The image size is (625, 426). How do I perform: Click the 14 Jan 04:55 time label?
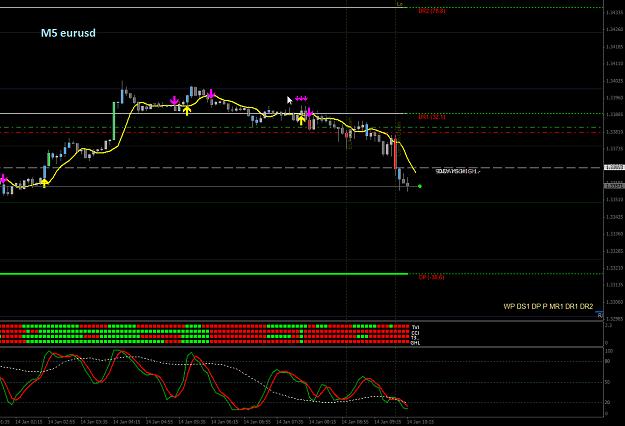pyautogui.click(x=159, y=422)
